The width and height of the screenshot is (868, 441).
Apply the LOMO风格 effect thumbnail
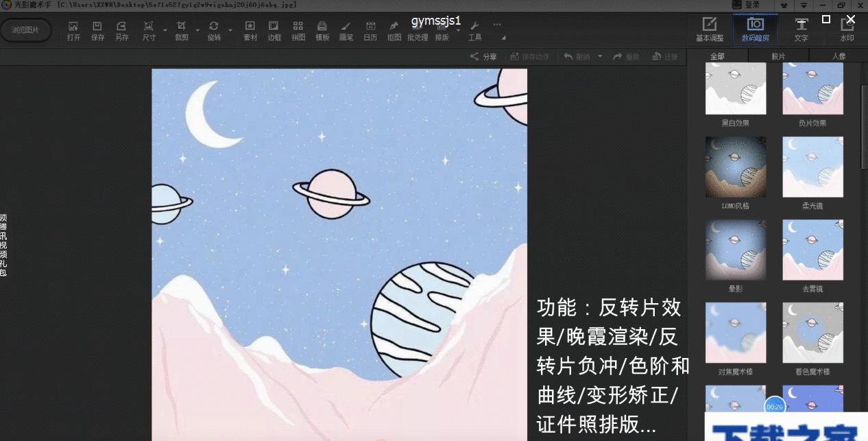735,167
